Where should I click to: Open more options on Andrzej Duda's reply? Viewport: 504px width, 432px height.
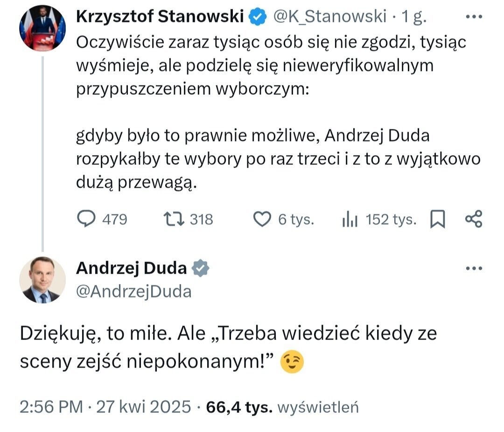[474, 268]
